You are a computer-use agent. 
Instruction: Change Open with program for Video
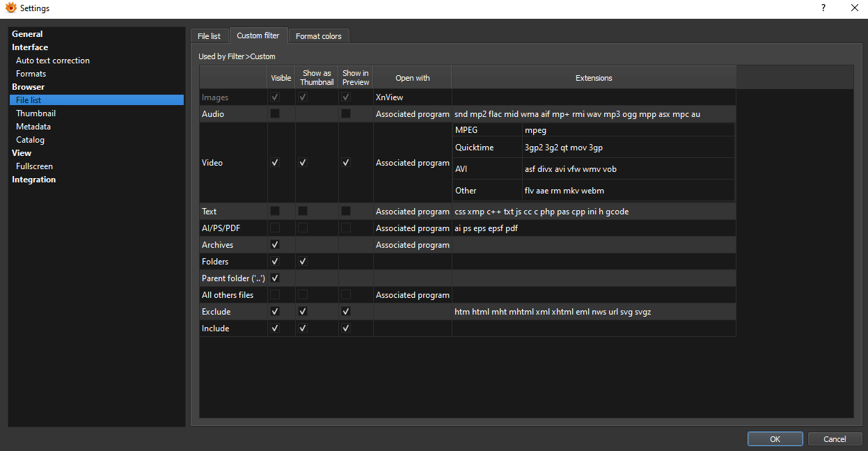click(x=412, y=163)
